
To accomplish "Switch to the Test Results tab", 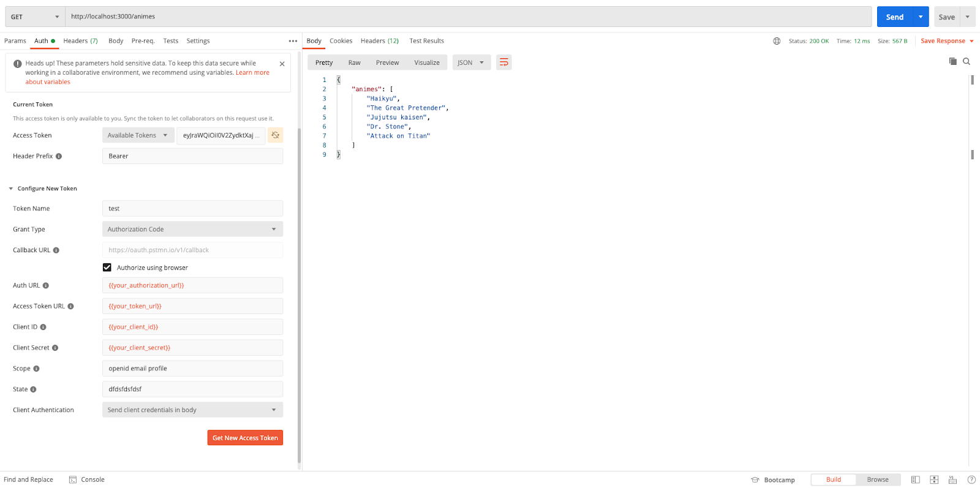I will 426,41.
